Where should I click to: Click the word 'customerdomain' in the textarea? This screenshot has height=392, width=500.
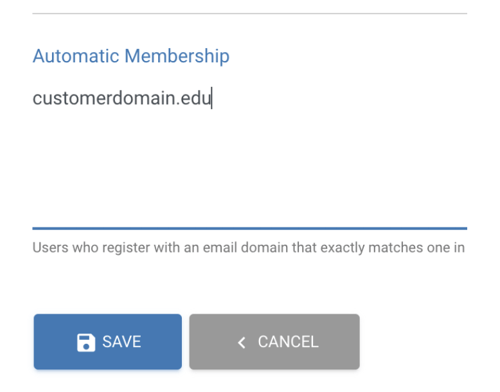pos(104,98)
